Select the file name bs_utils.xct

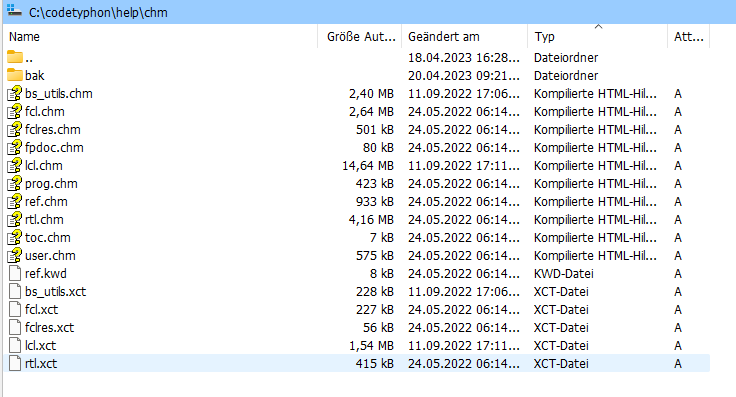point(55,291)
